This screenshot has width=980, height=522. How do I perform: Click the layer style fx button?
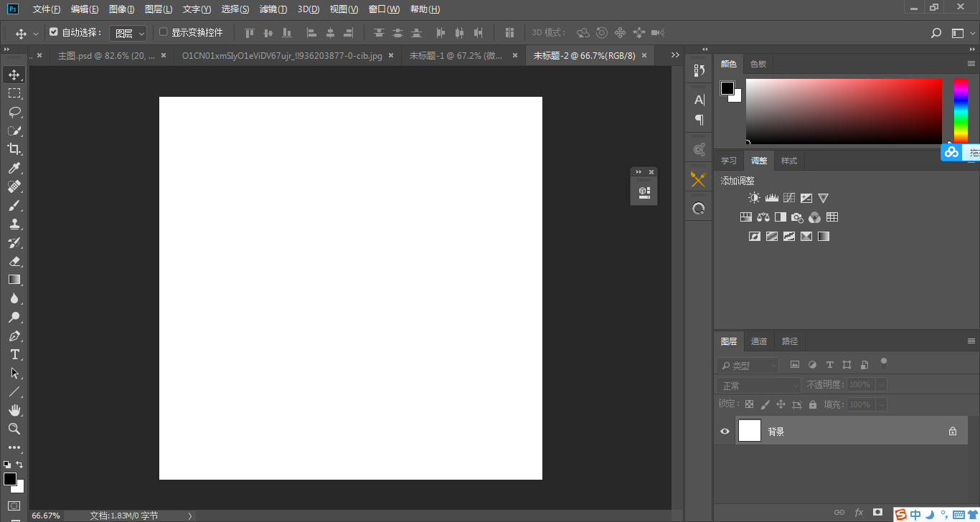[x=859, y=513]
